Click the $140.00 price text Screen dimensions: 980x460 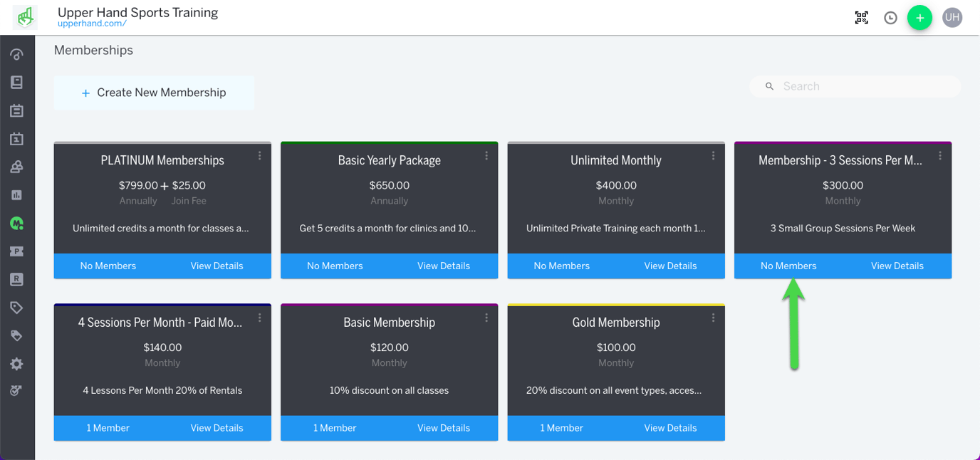pos(162,347)
